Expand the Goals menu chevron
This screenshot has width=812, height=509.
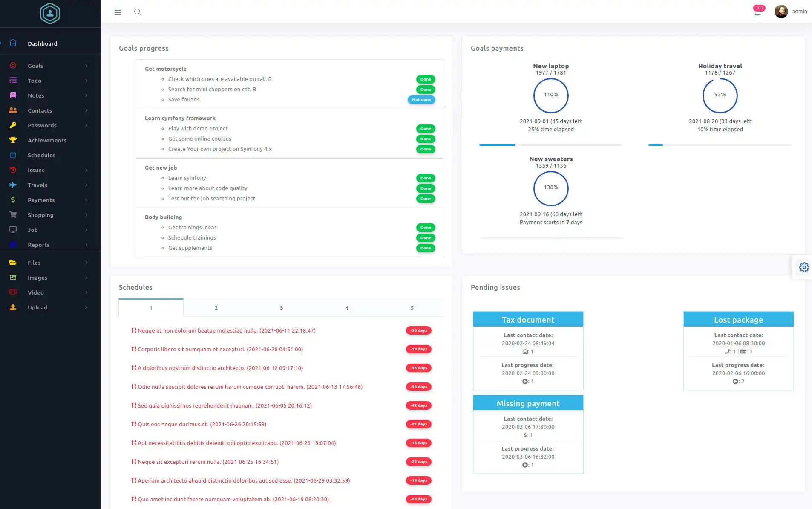pos(86,66)
